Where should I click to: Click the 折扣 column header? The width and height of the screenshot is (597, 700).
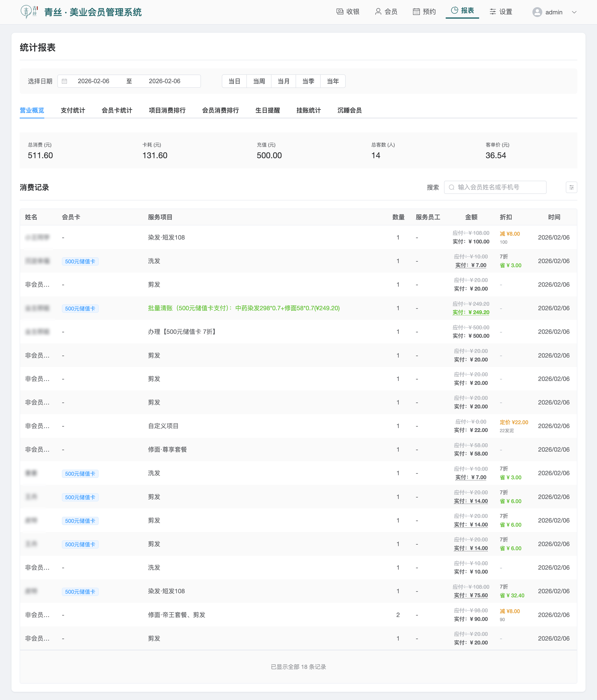[x=506, y=217]
